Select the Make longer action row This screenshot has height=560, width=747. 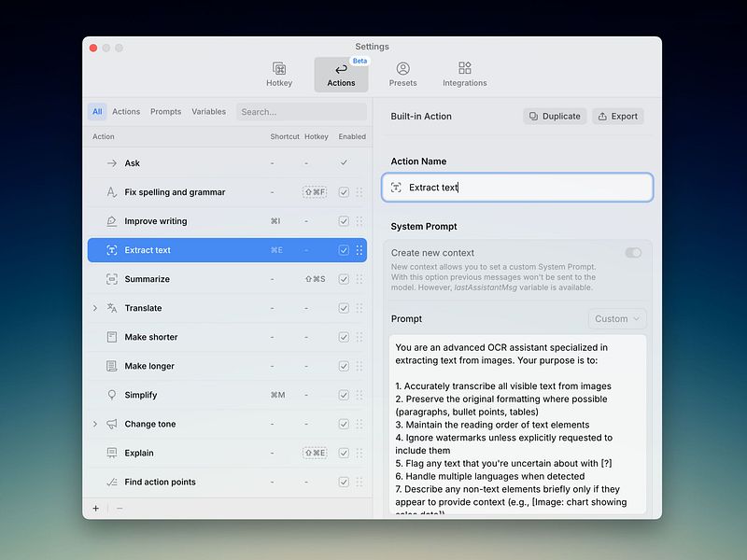click(x=227, y=366)
